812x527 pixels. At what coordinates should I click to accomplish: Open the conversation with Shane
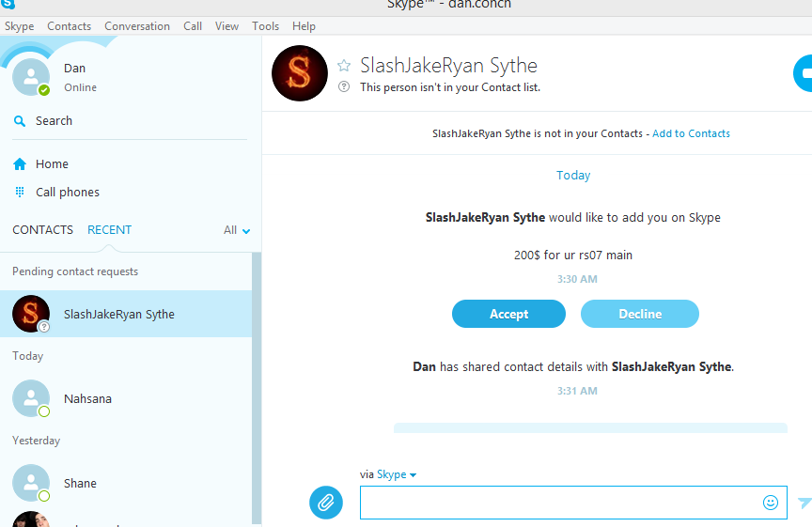(126, 483)
